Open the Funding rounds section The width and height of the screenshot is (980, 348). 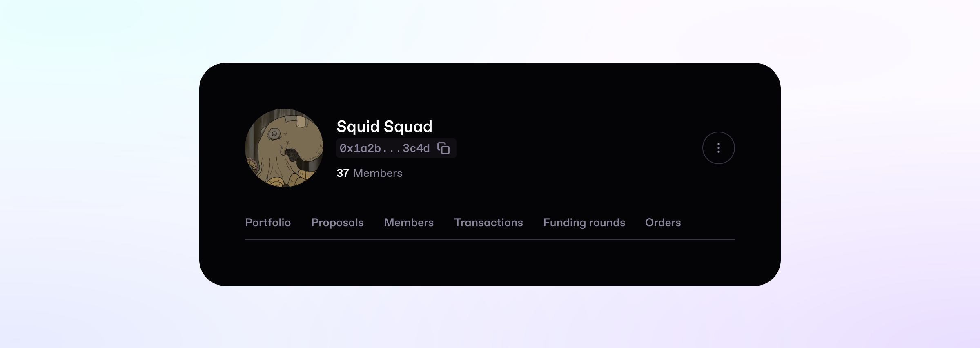click(584, 223)
